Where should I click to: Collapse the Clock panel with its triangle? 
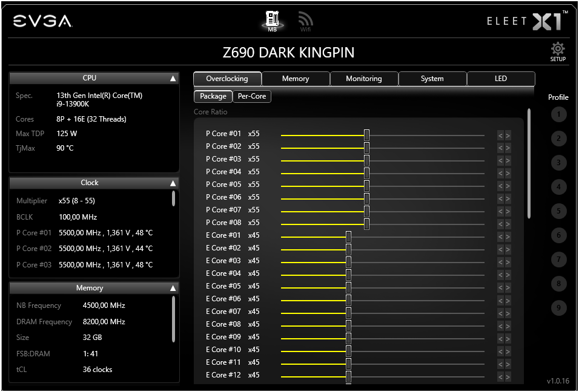[x=173, y=183]
